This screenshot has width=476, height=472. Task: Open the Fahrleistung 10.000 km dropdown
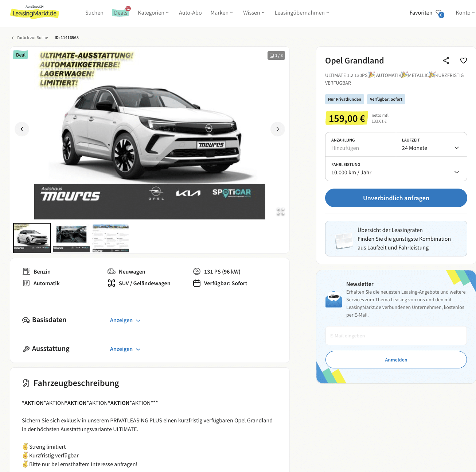pyautogui.click(x=396, y=169)
